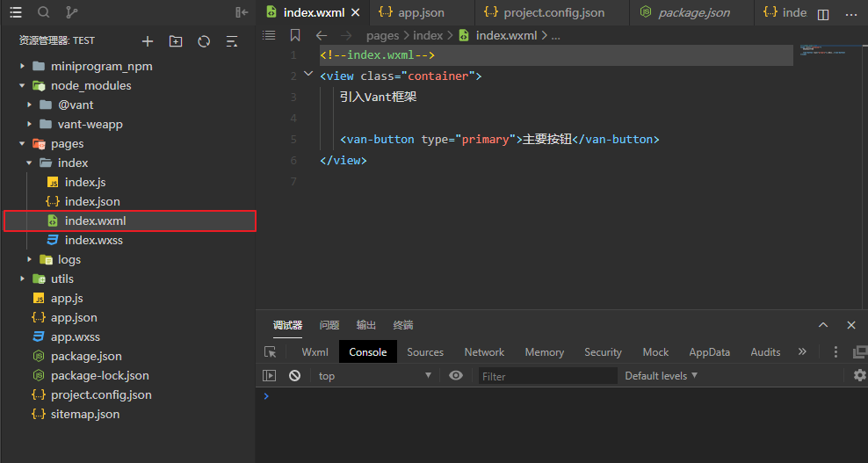The width and height of the screenshot is (868, 463).
Task: Clear the console with the ban icon
Action: coord(294,375)
